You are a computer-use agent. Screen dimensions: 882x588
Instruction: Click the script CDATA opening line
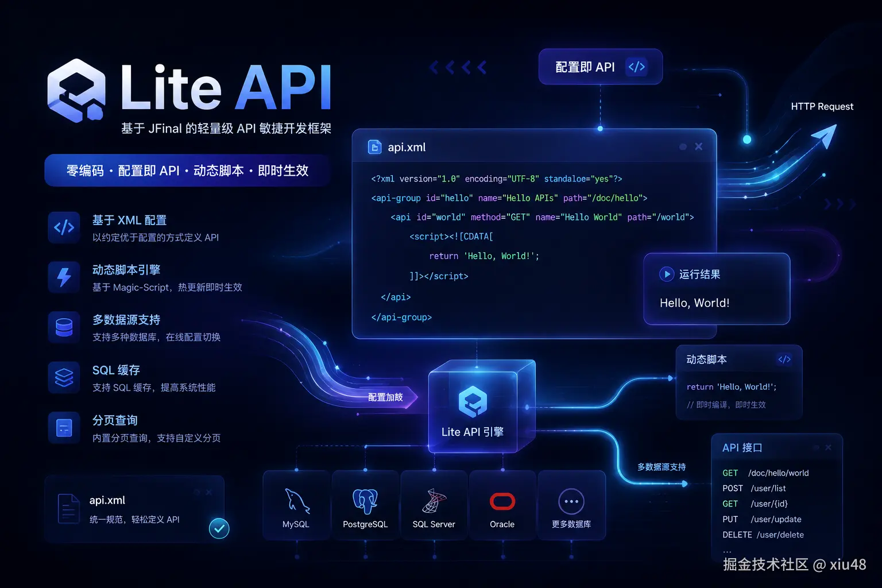click(x=451, y=237)
